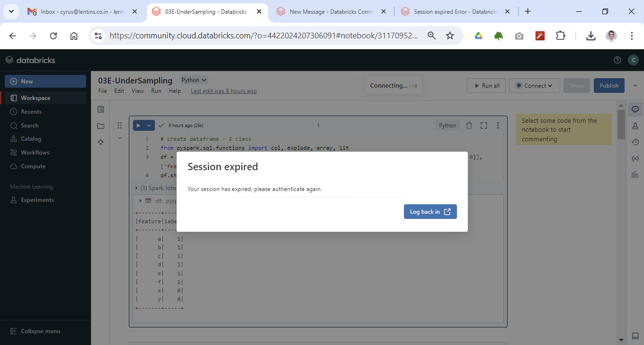Open the Python language dropdown by the title
644x345 pixels.
194,80
